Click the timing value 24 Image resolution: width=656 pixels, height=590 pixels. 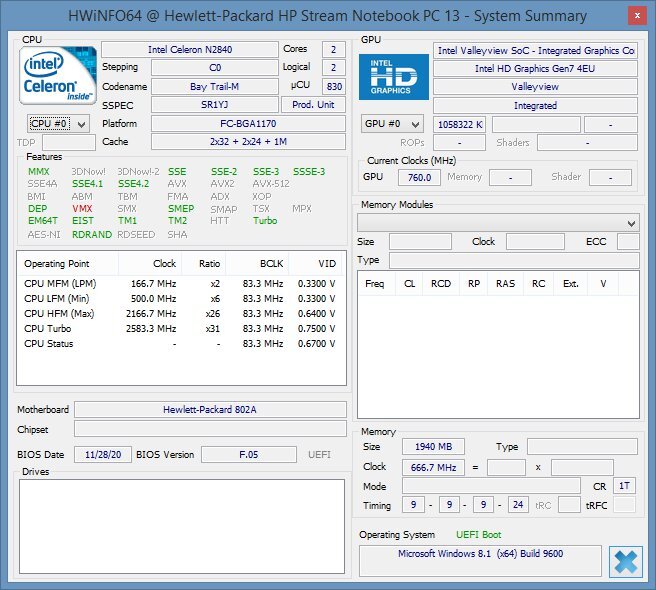[x=518, y=505]
